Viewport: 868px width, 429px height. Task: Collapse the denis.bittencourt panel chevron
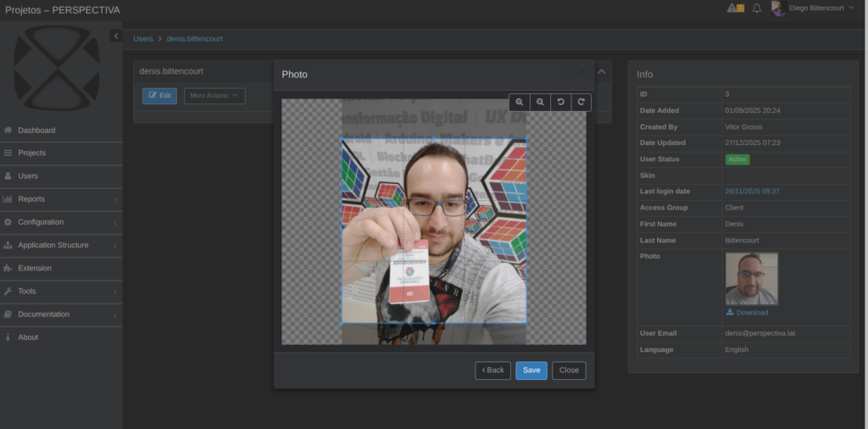click(602, 72)
